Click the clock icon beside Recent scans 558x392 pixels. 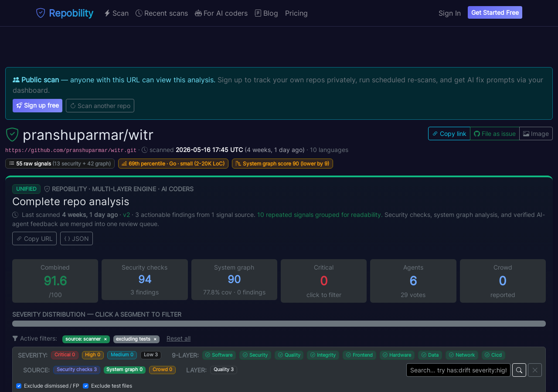139,13
